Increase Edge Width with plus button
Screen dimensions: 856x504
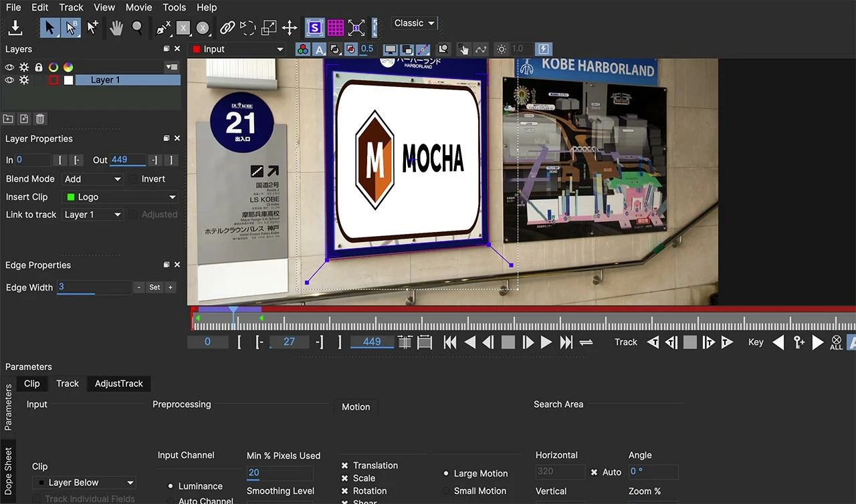[x=171, y=287]
